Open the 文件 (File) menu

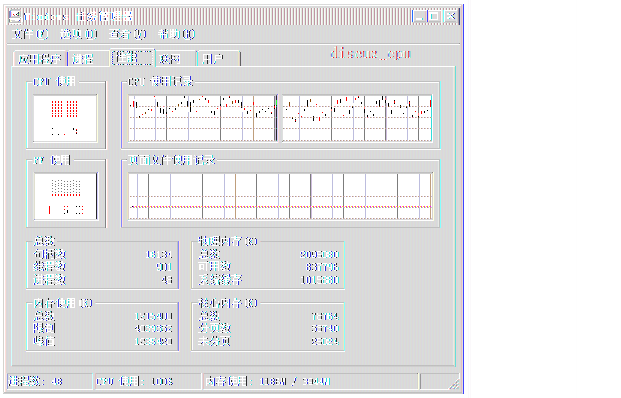pyautogui.click(x=30, y=34)
